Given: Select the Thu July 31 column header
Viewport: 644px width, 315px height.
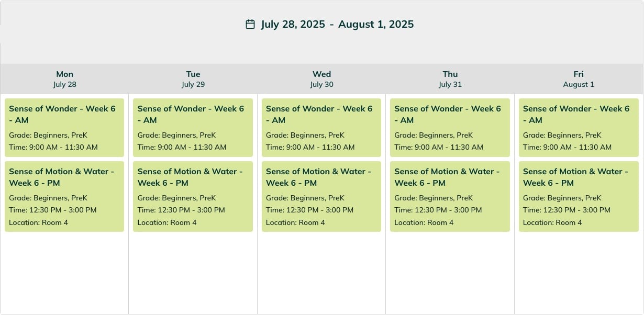Looking at the screenshot, I should [450, 79].
